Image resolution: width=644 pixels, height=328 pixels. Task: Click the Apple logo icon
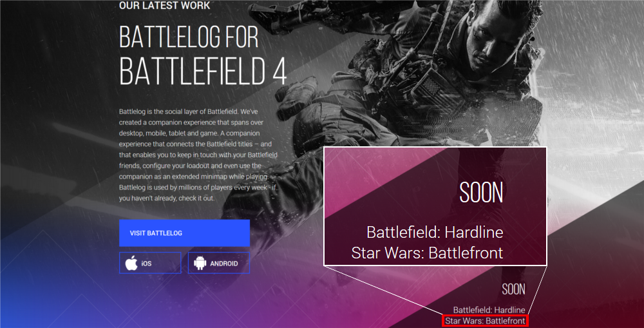[x=131, y=263]
